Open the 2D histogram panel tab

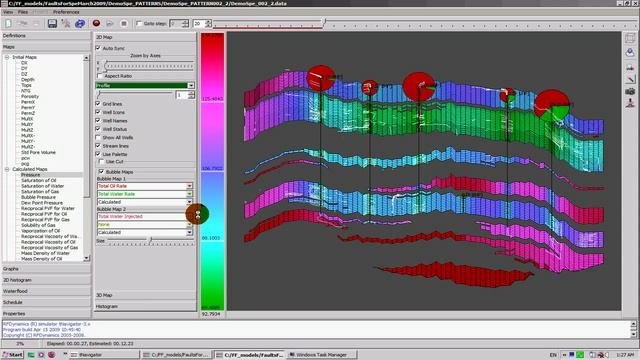click(46, 280)
